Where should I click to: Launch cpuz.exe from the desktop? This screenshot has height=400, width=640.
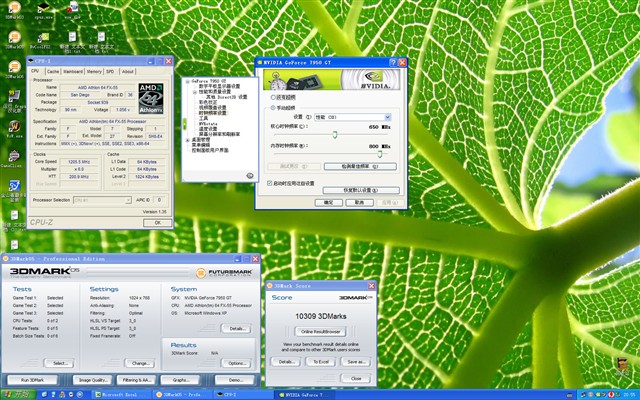click(43, 10)
